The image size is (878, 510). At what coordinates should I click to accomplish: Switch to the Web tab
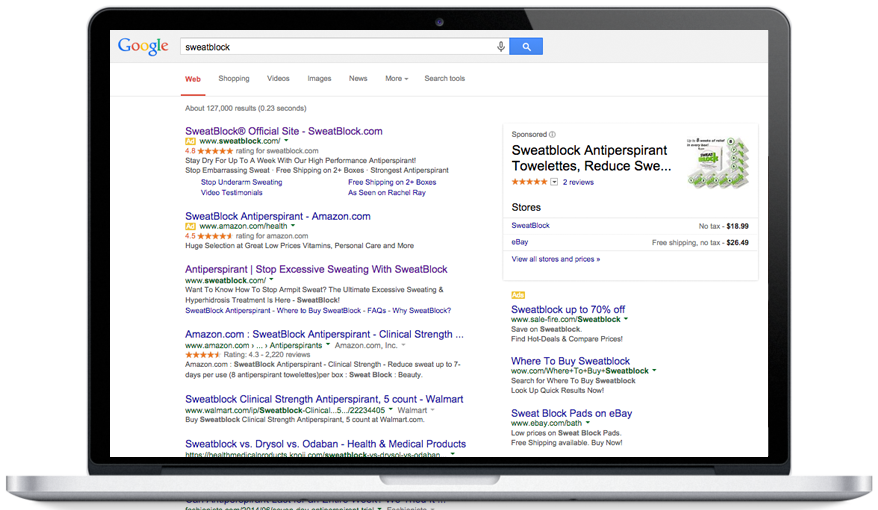[193, 79]
